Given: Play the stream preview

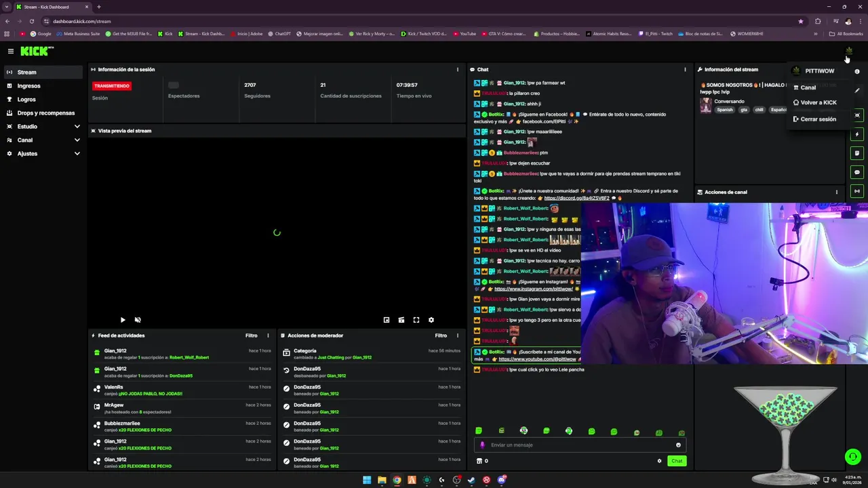Looking at the screenshot, I should click(123, 320).
